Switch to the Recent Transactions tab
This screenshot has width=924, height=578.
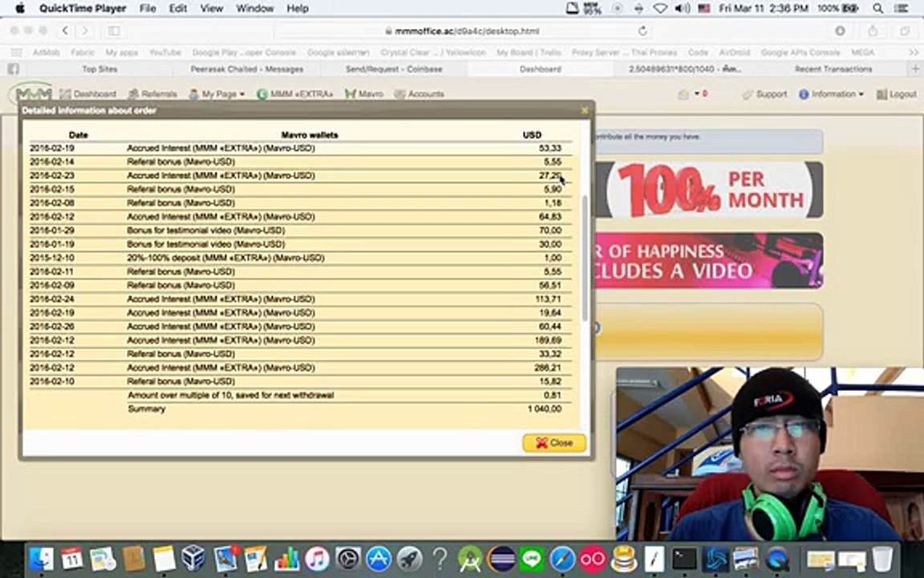833,69
